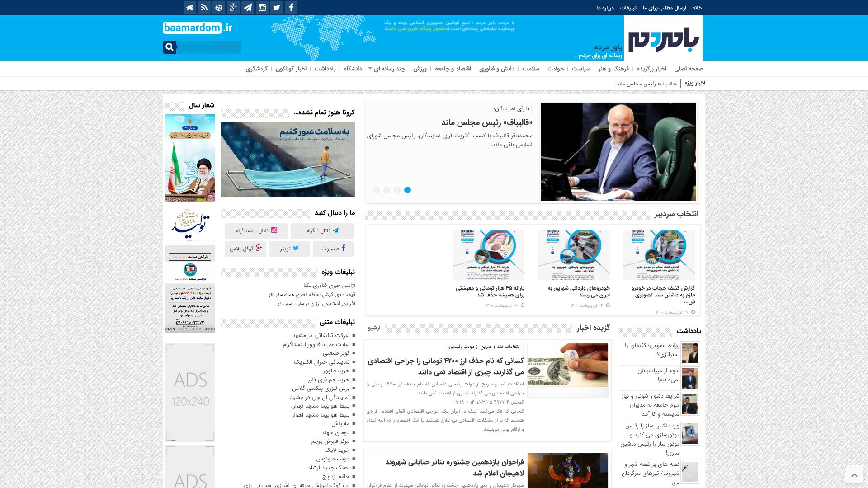This screenshot has width=868, height=488.
Task: Open the dollar bill article image
Action: pos(568,370)
